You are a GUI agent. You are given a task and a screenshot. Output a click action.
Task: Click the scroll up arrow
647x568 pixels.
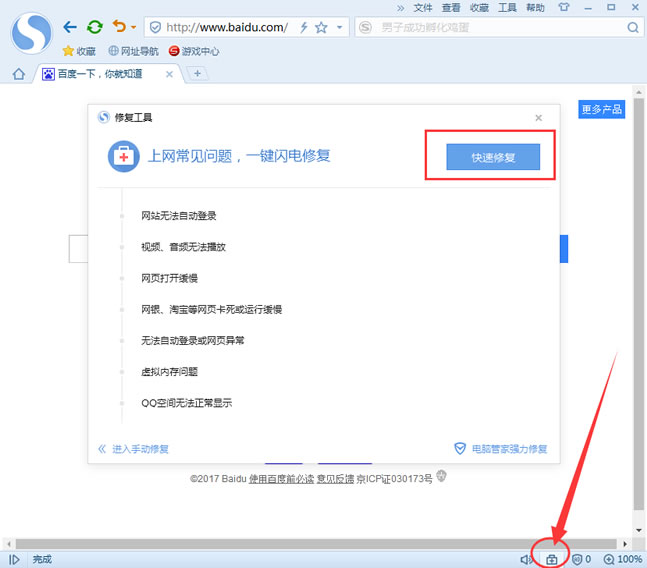pyautogui.click(x=638, y=92)
